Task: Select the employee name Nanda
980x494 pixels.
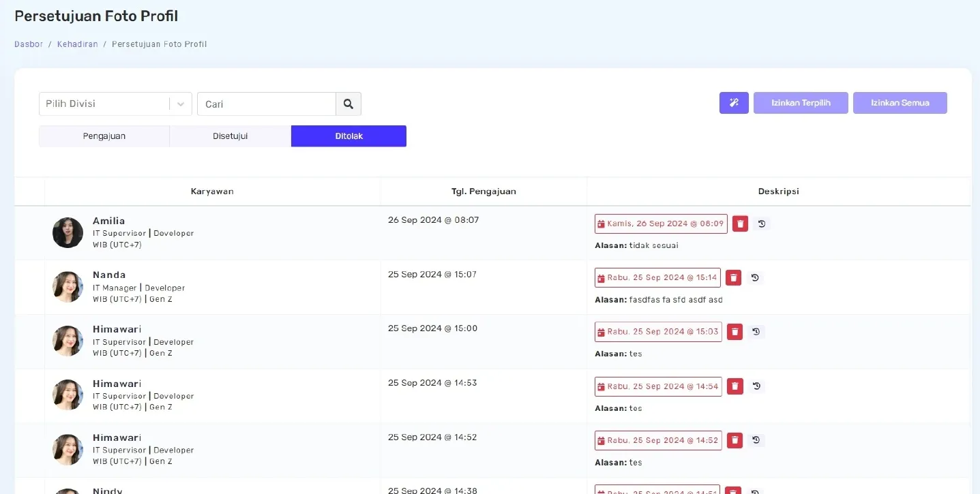Action: [x=109, y=275]
